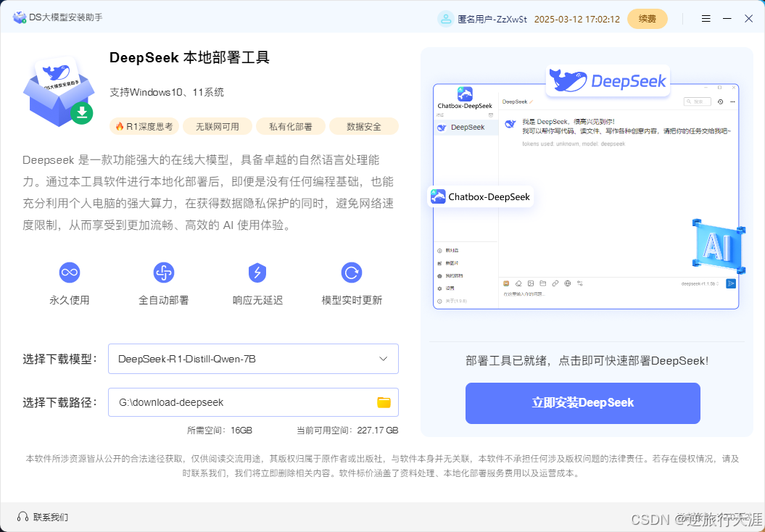Screen dimensions: 765x532
Task: Minimize the installer window
Action: pos(727,19)
